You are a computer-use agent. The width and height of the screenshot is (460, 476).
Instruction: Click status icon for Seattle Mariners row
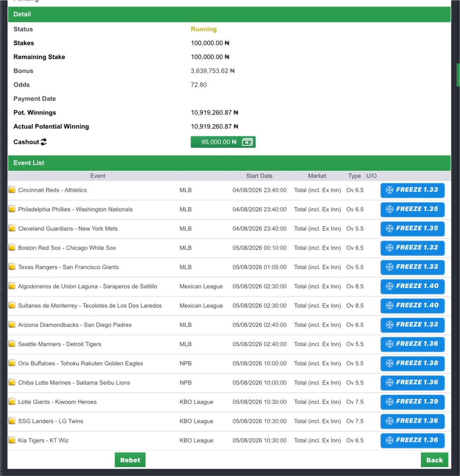(x=12, y=344)
